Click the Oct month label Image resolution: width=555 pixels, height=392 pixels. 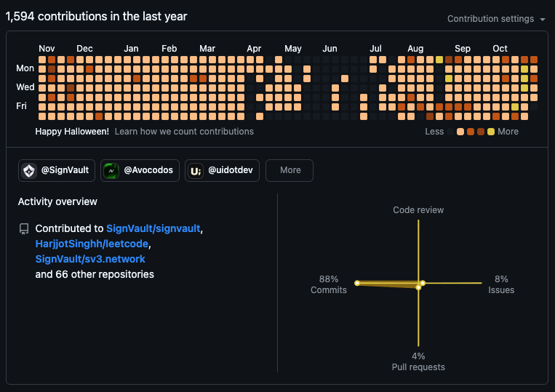pyautogui.click(x=500, y=49)
